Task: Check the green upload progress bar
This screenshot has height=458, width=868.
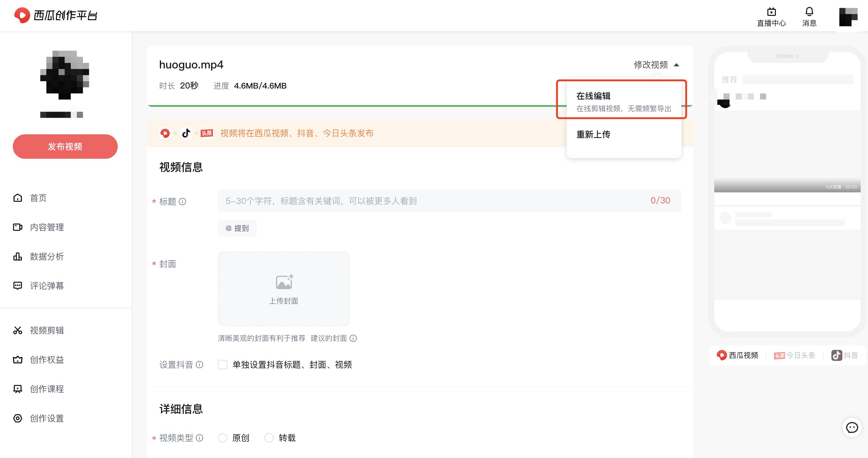Action: (x=337, y=106)
